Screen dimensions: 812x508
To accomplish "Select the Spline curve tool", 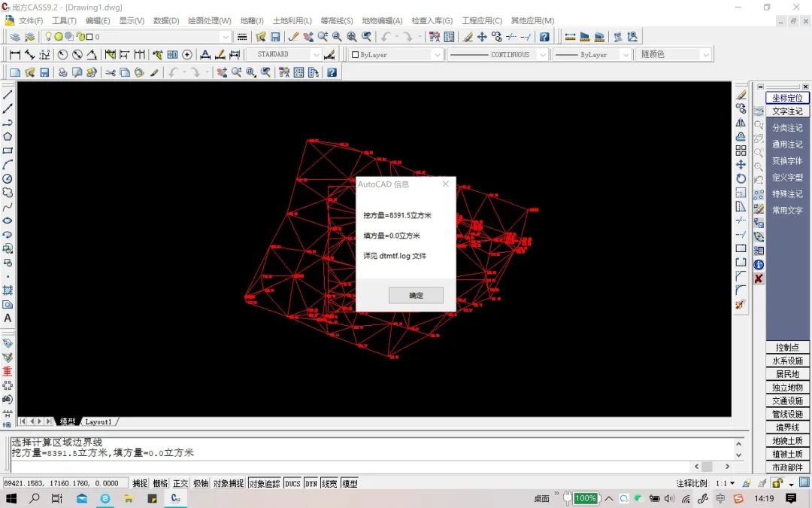I will coord(8,206).
